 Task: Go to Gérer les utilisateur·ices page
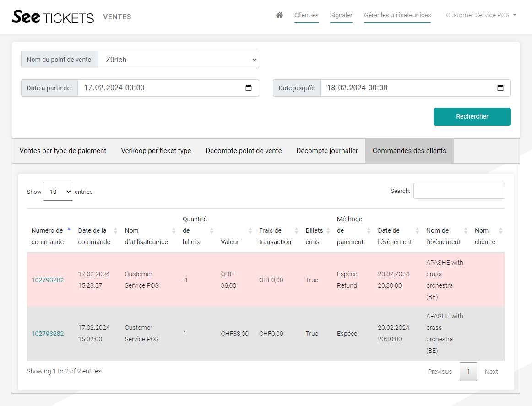[397, 15]
